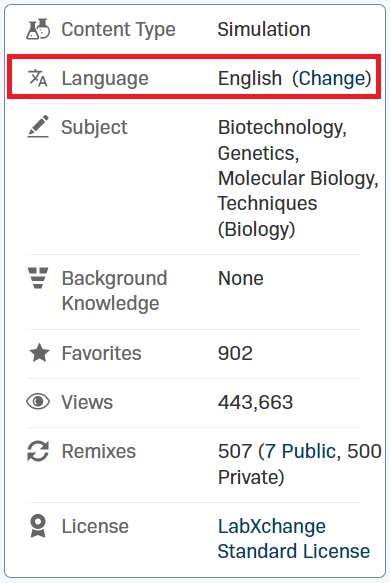Click the Views eye icon
The height and width of the screenshot is (583, 390).
(38, 402)
